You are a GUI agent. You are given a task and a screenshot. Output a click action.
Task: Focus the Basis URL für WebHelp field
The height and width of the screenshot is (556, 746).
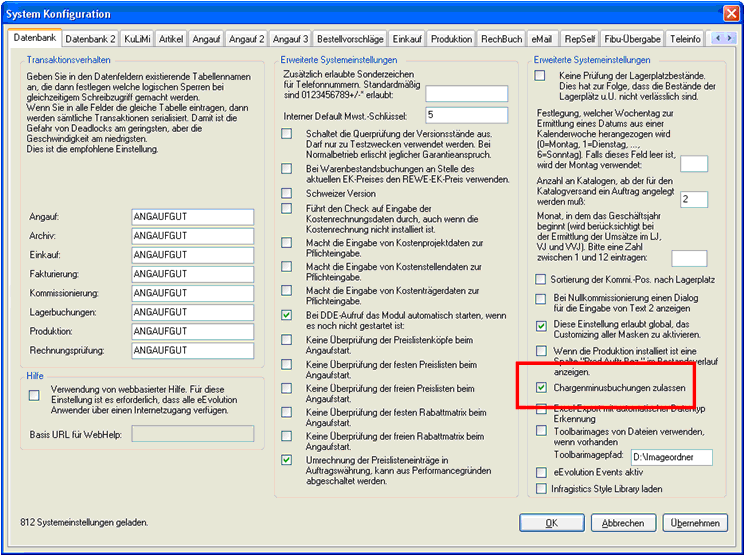click(192, 435)
